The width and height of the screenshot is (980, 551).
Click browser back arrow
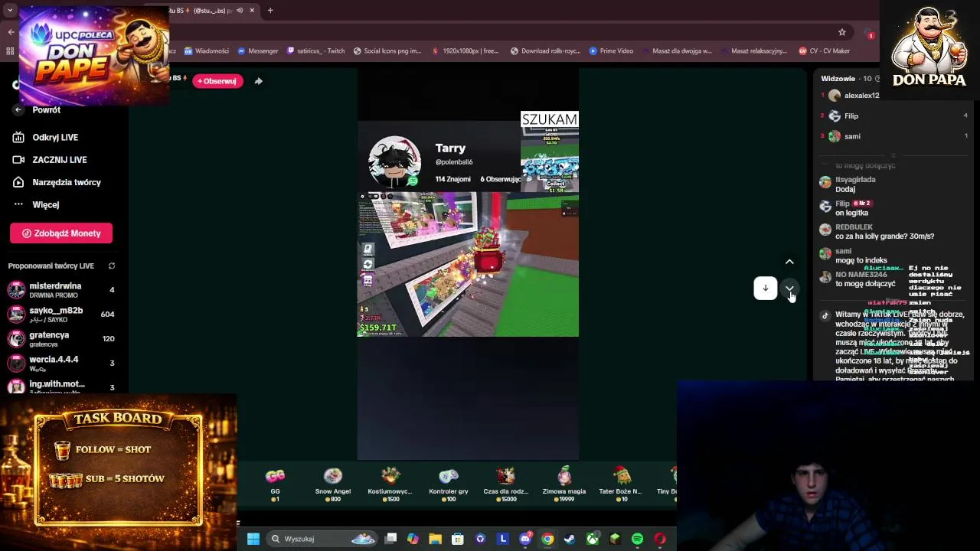pyautogui.click(x=11, y=32)
